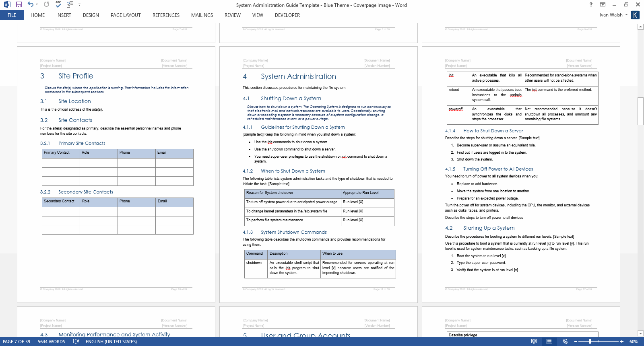The width and height of the screenshot is (644, 346).
Task: Click 'Secondary Contact' table header cell
Action: [61, 202]
